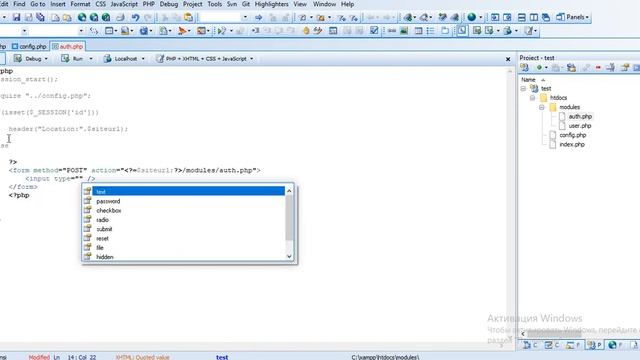The height and width of the screenshot is (360, 640).
Task: Click the search text input field
Action: 220,18
